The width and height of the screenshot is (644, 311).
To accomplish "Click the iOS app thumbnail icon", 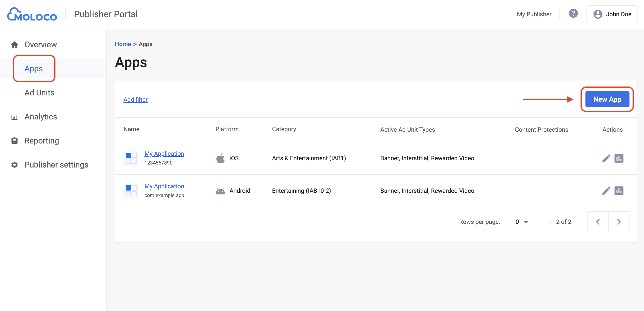I will (x=131, y=158).
